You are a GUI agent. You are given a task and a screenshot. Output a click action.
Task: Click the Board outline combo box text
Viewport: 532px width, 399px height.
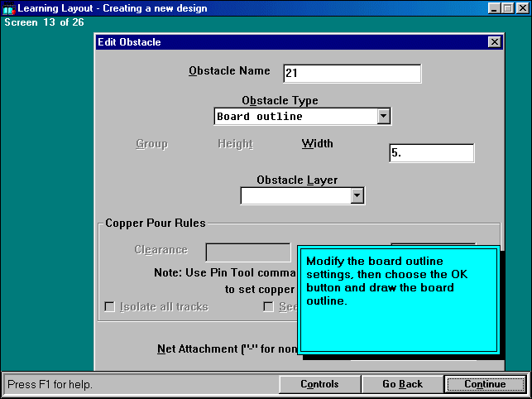(x=294, y=117)
